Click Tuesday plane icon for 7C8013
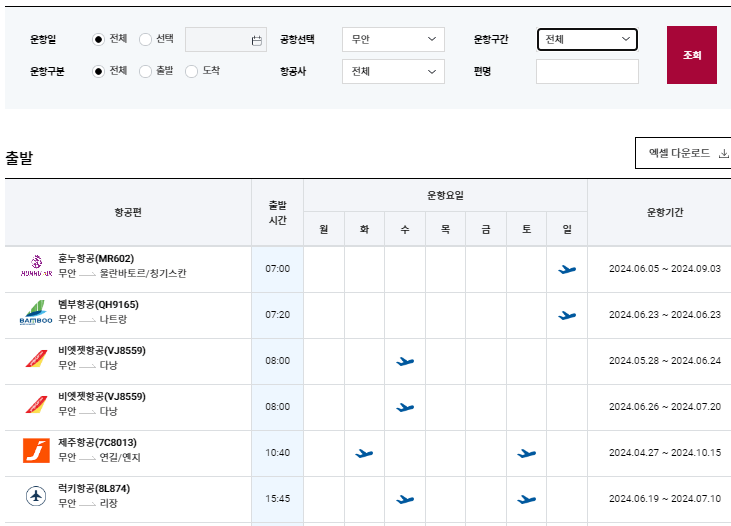 click(x=364, y=453)
